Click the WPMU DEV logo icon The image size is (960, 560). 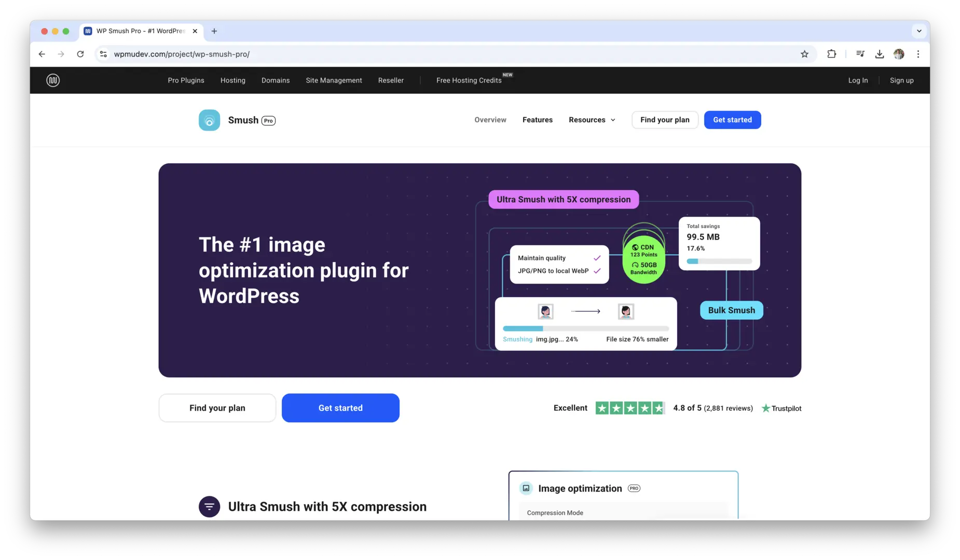[53, 80]
